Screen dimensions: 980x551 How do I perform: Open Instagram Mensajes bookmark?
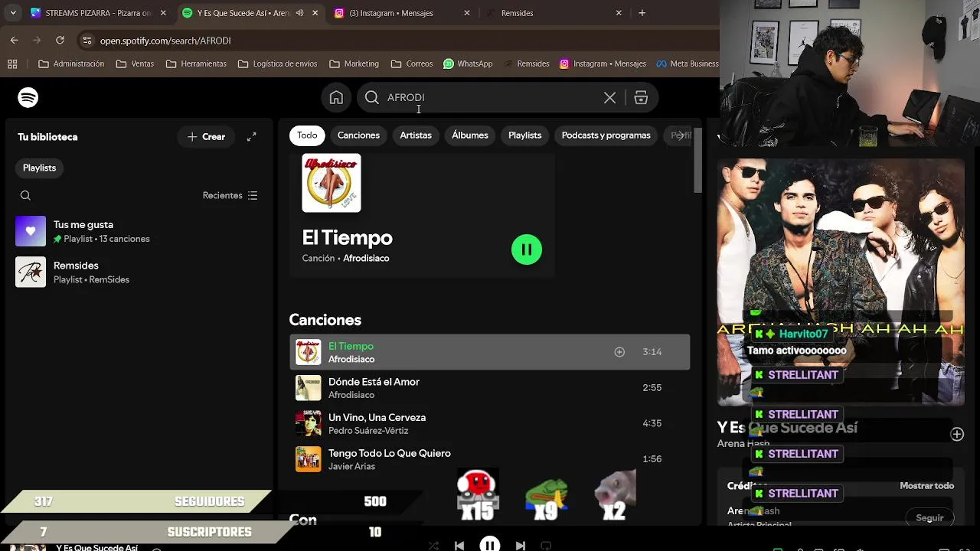(603, 64)
